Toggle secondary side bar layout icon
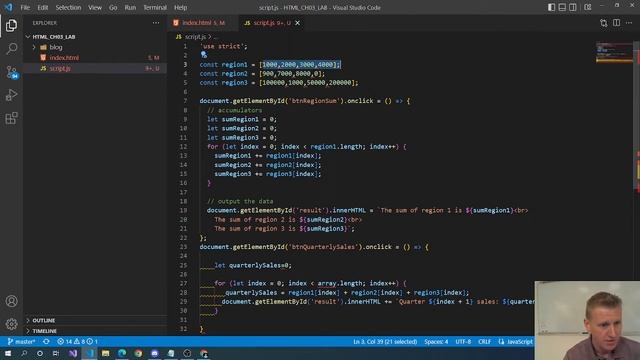Viewport: 640px width, 360px height. point(573,7)
